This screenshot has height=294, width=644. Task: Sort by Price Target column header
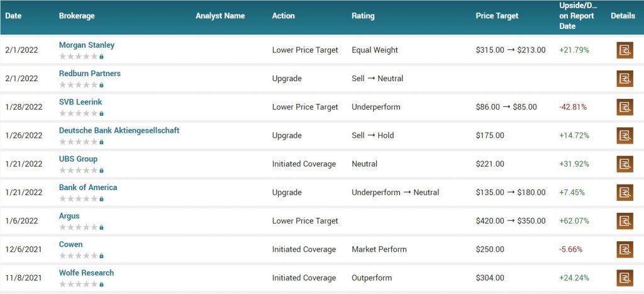[x=497, y=16]
